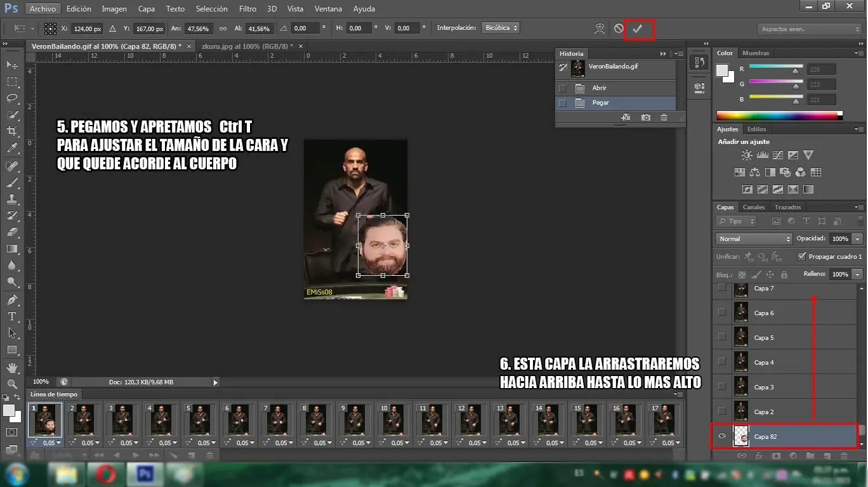Show the Capa 5 layer
Screen dimensions: 868x487
click(x=721, y=337)
